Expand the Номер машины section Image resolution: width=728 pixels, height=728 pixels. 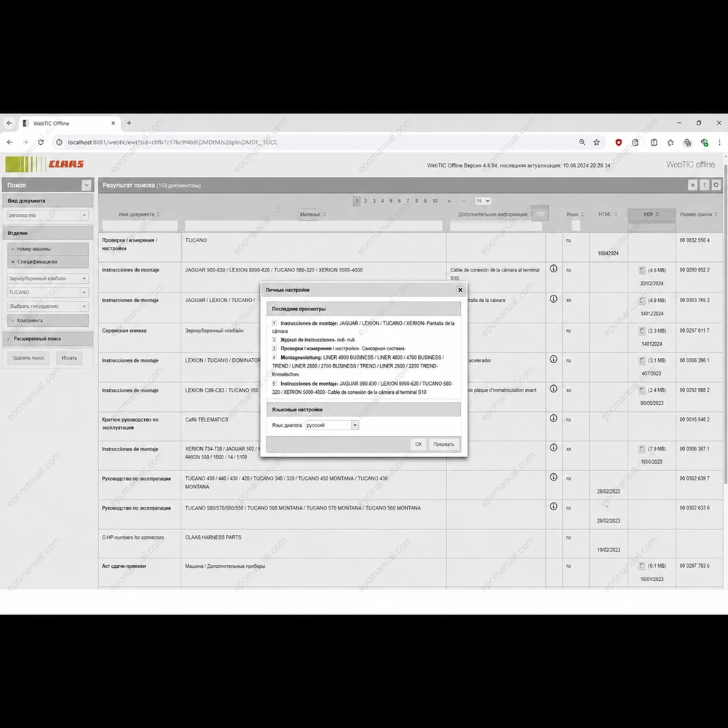pos(48,249)
